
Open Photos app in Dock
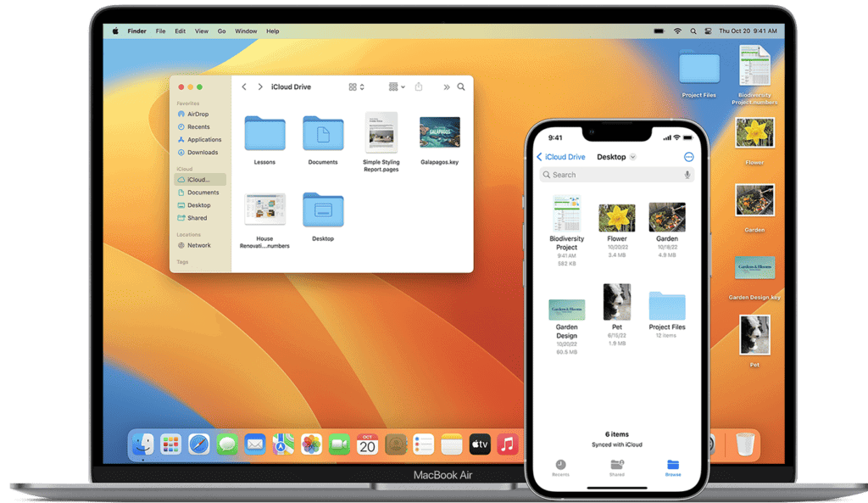click(x=311, y=444)
